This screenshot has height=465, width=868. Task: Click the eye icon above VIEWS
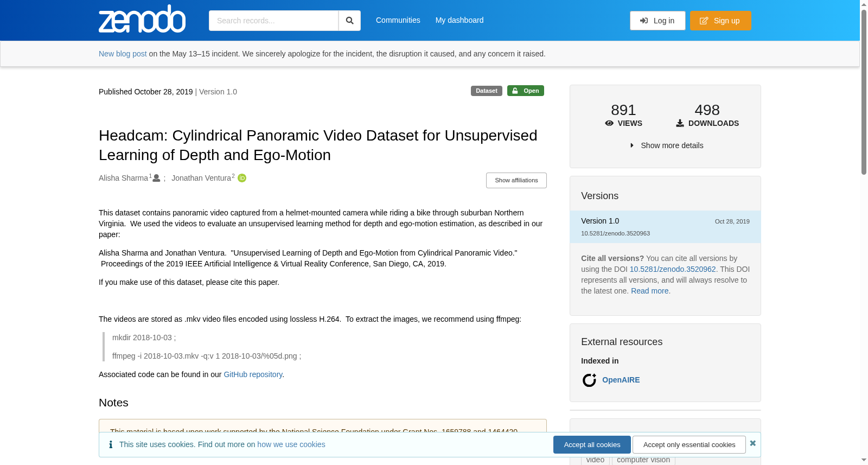(x=609, y=123)
